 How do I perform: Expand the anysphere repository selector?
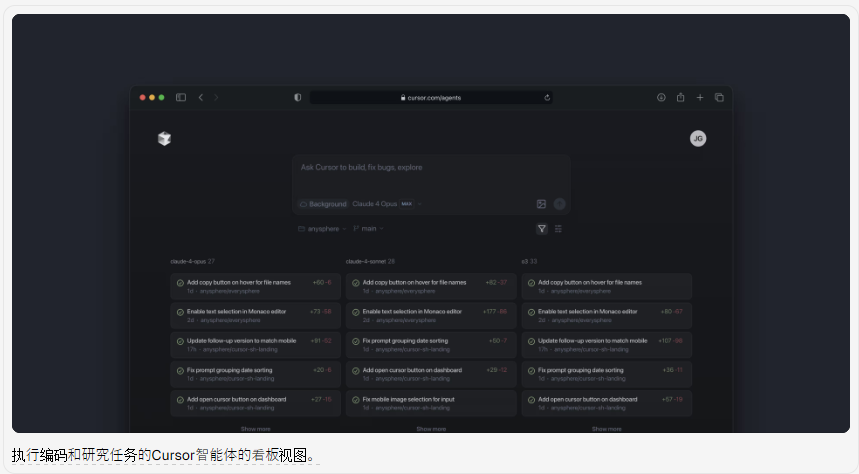(322, 229)
